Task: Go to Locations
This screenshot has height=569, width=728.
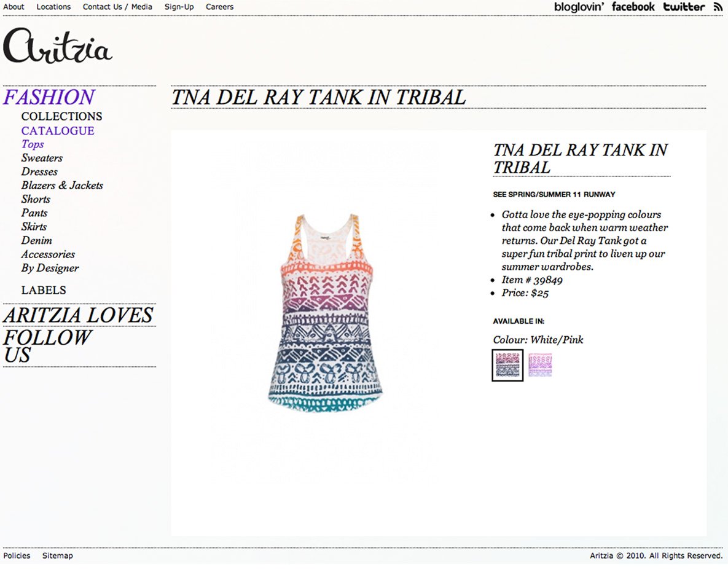Action: pyautogui.click(x=54, y=7)
